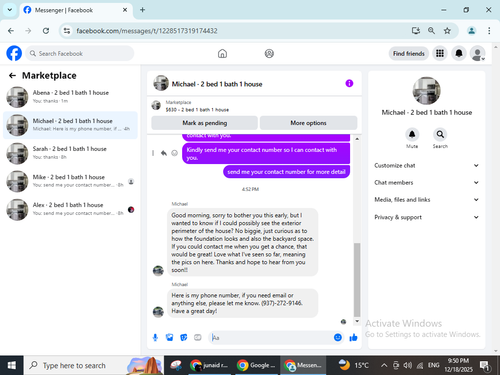Focus the Aa message input field
Image resolution: width=500 pixels, height=375 pixels.
[x=271, y=338]
